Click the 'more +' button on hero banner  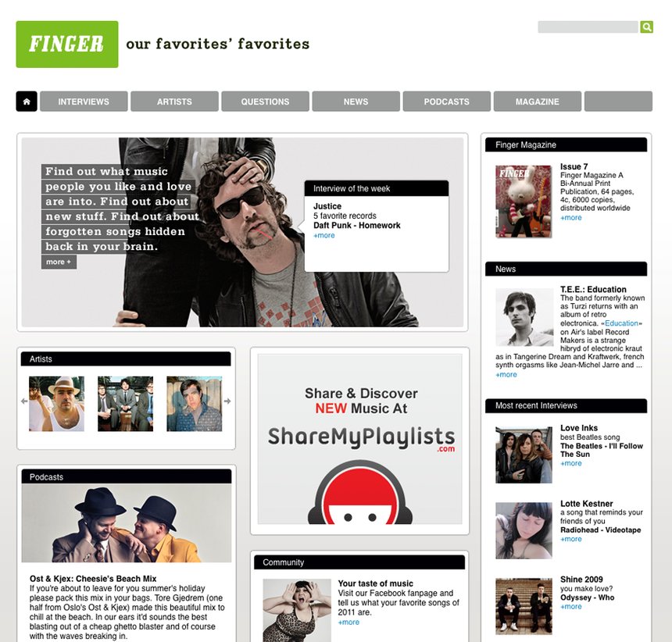(x=59, y=262)
